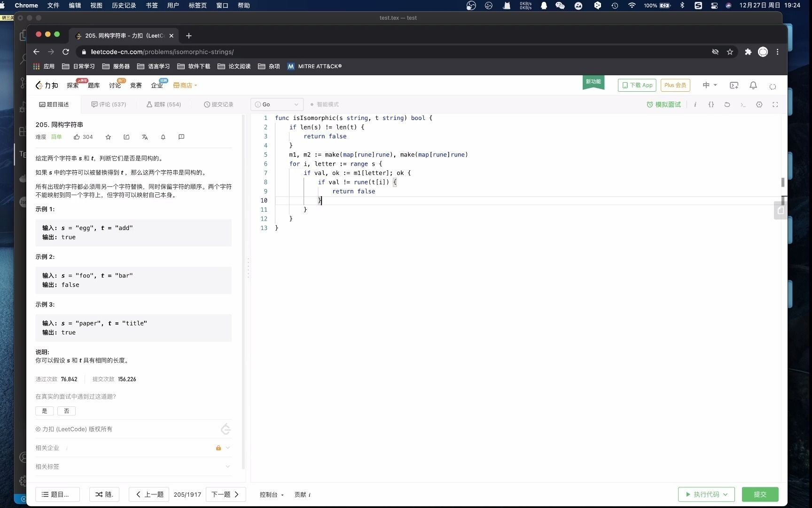This screenshot has width=812, height=508.
Task: Enter fullscreen editor mode
Action: [x=775, y=104]
